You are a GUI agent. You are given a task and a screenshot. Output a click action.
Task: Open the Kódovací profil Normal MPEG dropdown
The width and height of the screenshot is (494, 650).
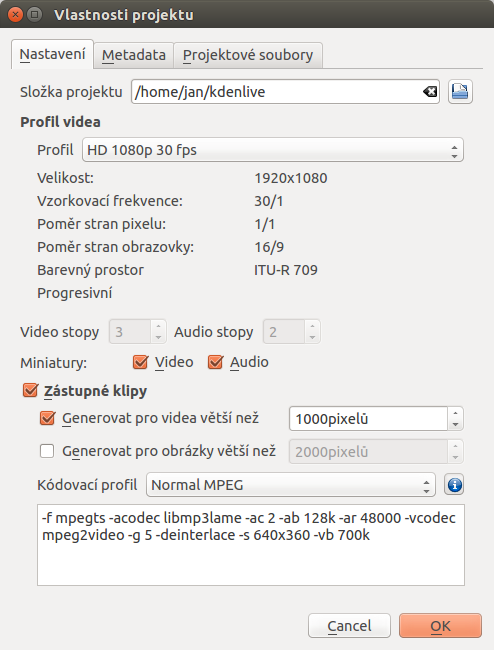point(291,485)
